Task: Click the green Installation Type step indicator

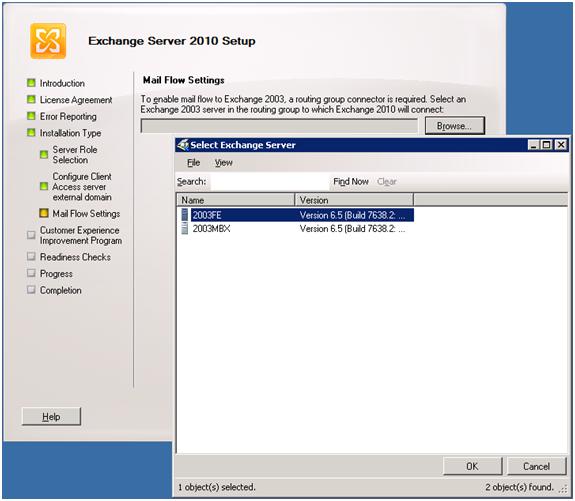Action: pyautogui.click(x=32, y=132)
